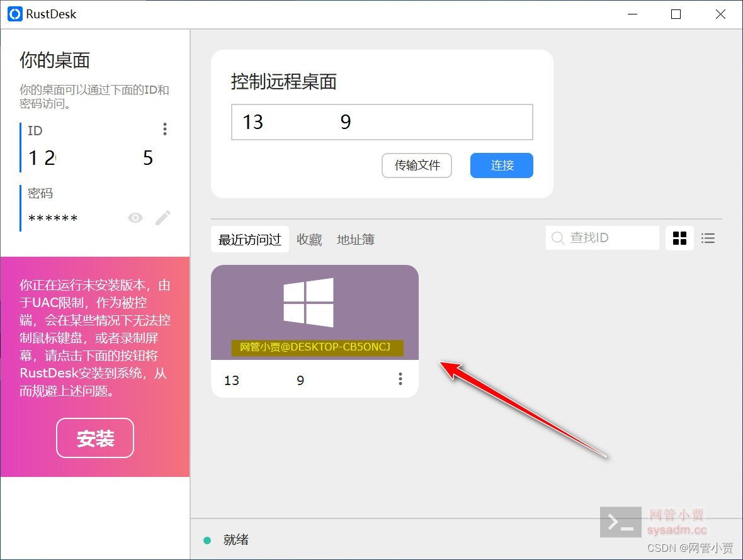Switch to list view of sessions
This screenshot has height=560, width=743.
[708, 238]
